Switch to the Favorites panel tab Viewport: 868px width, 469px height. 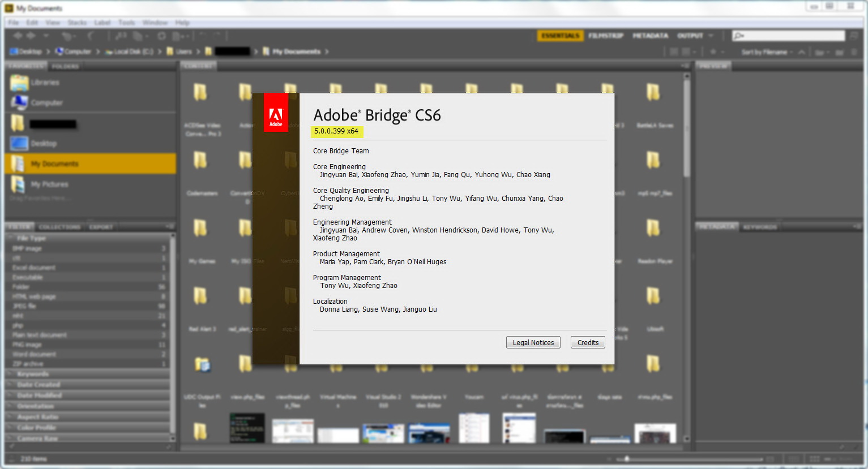(26, 66)
